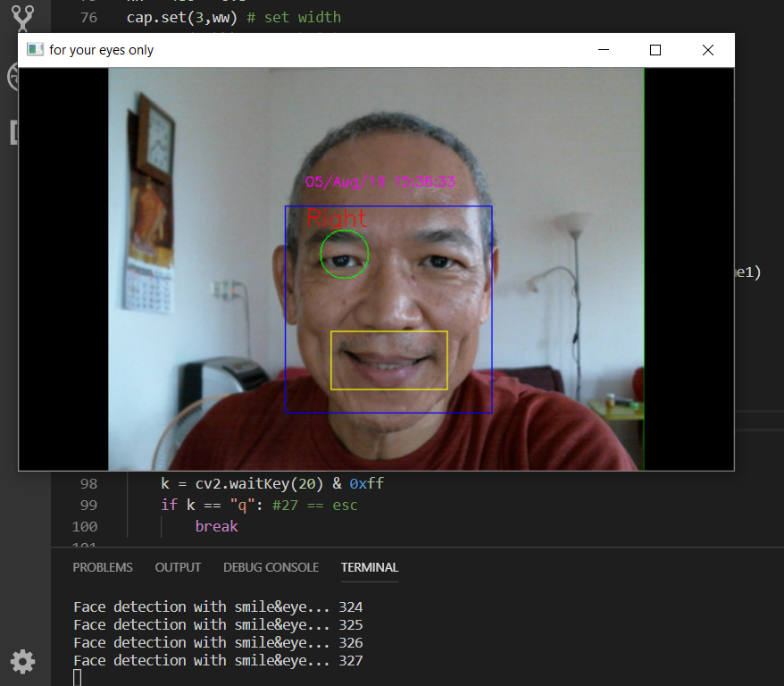
Task: Maximize the 'for your eyes only' window
Action: (655, 50)
